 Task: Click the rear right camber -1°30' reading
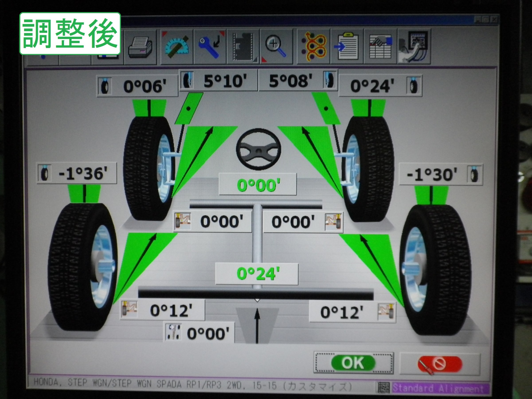(x=432, y=175)
